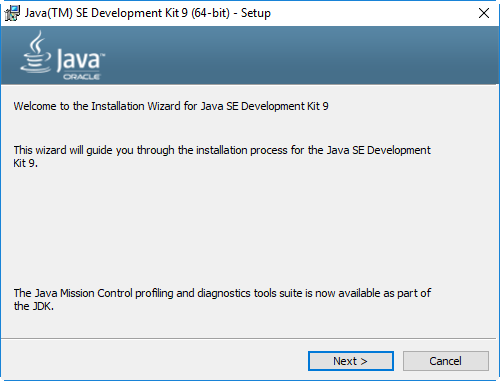Click the blue header banner beside the logo
Image resolution: width=500 pixels, height=381 pixels.
(x=300, y=55)
